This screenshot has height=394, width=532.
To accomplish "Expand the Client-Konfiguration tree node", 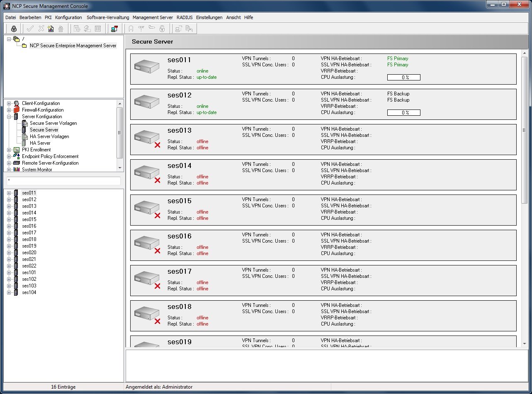I will (x=9, y=103).
